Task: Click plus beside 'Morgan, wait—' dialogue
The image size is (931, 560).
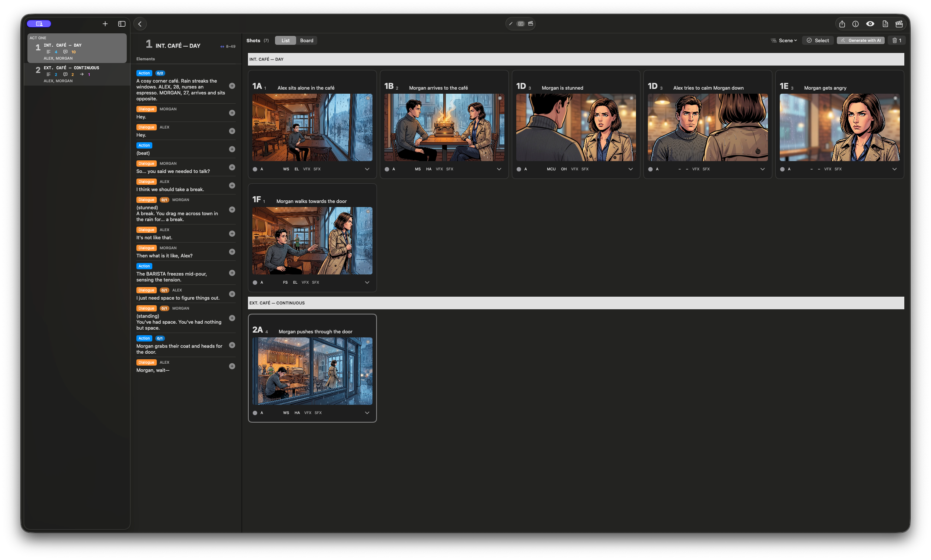Action: click(x=232, y=366)
